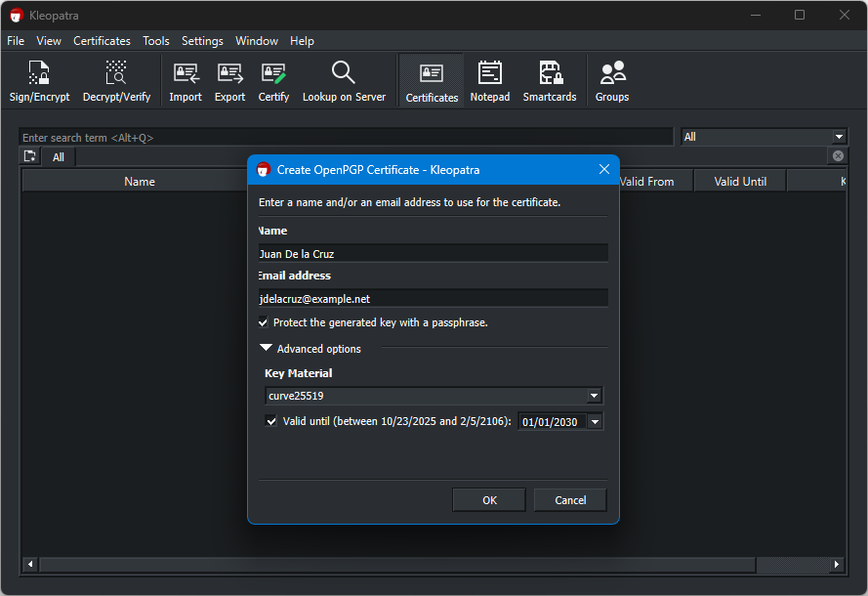This screenshot has height=596, width=868.
Task: Open the Certificates menu
Action: [x=102, y=41]
